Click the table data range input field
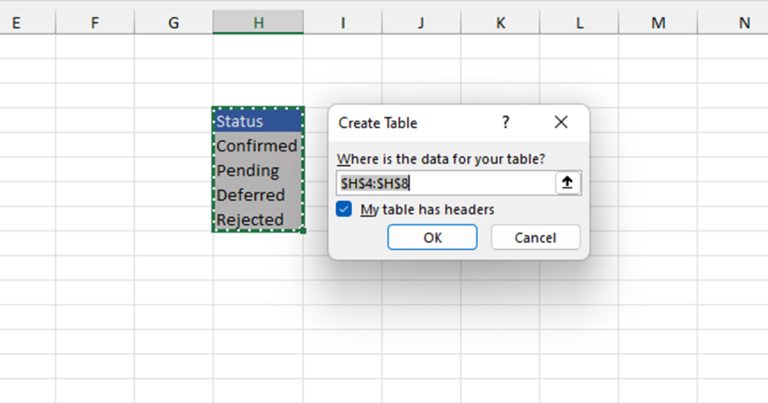This screenshot has width=768, height=403. pyautogui.click(x=446, y=183)
